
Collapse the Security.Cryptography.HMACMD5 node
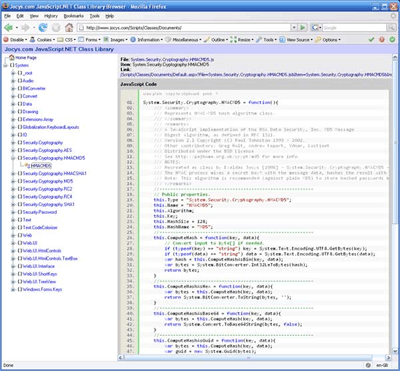click(x=13, y=158)
